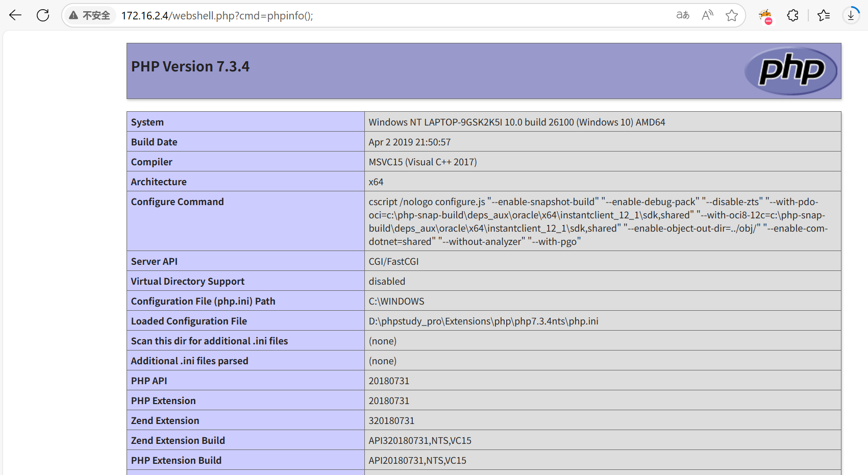Click the CGI/FastCGI value
This screenshot has width=868, height=475.
pyautogui.click(x=394, y=261)
